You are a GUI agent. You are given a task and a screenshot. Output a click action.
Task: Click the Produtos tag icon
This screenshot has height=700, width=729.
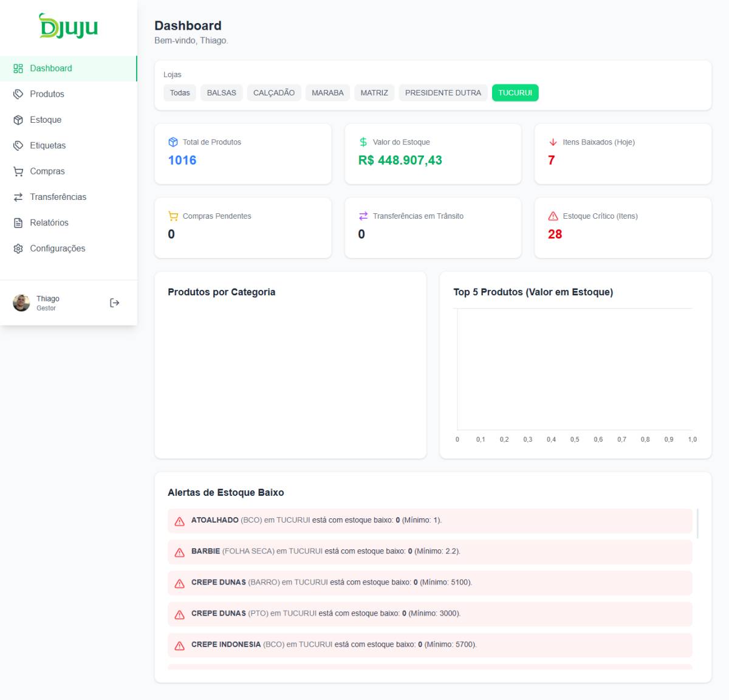point(18,94)
